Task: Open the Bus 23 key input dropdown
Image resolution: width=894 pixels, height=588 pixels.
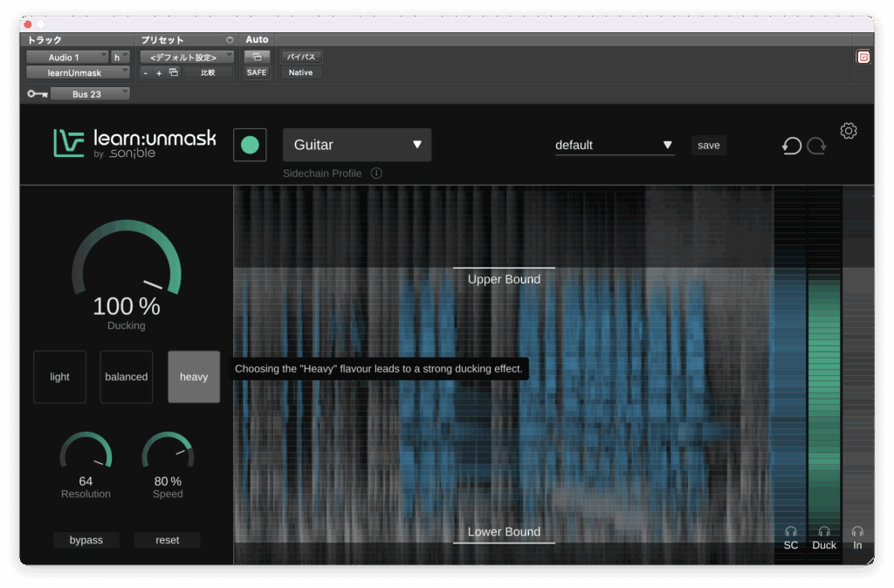Action: pyautogui.click(x=90, y=94)
